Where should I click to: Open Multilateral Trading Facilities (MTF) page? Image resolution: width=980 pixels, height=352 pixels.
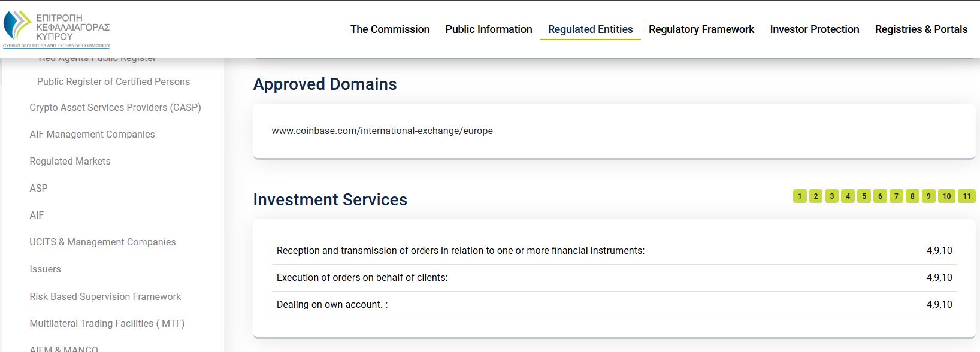[x=106, y=323]
